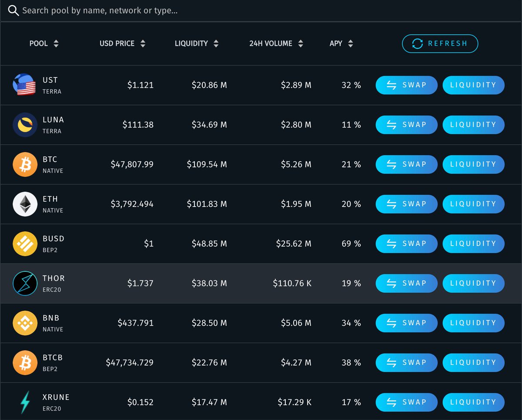Click the BTCB bitcoin icon
Screen dimensions: 522x420
click(25, 363)
